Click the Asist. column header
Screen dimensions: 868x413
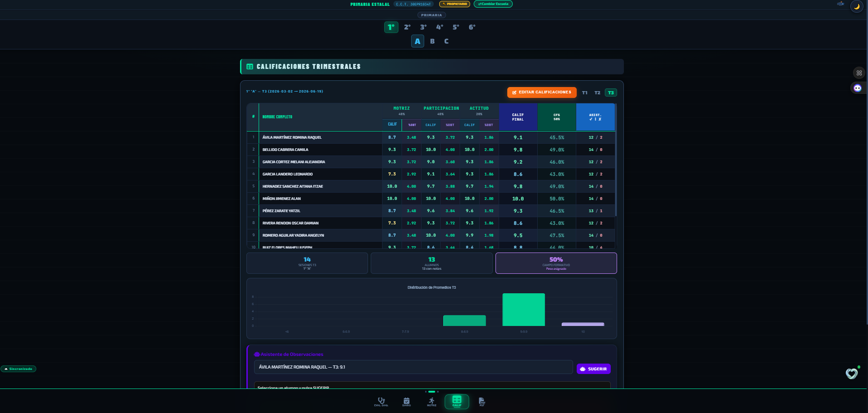pos(595,117)
